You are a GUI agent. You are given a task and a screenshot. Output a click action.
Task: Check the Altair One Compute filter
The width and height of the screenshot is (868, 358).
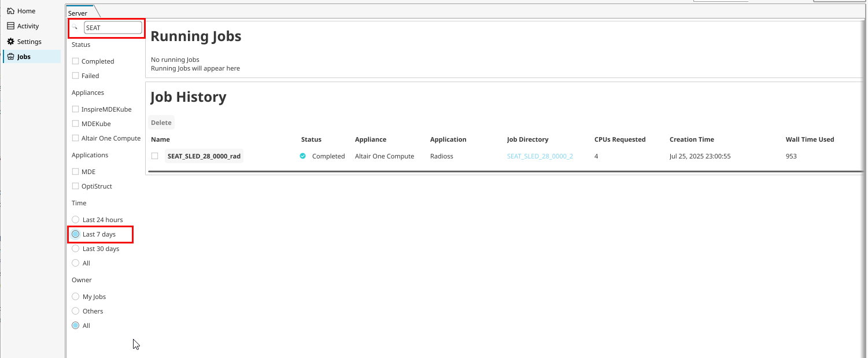coord(75,138)
